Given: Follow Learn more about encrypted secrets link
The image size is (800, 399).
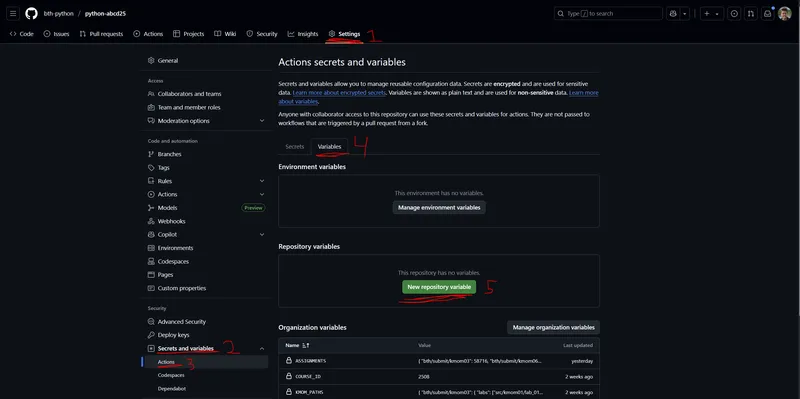Looking at the screenshot, I should 339,93.
